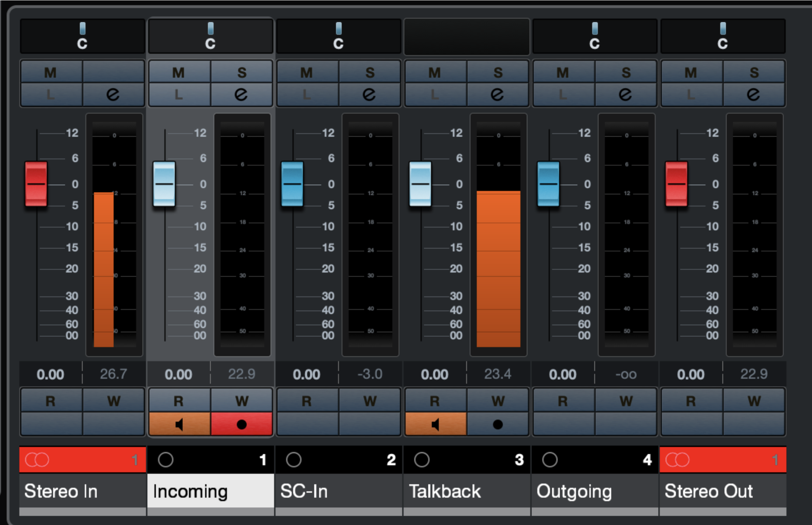The width and height of the screenshot is (812, 525).
Task: Mute the Stereo Out channel
Action: 691,72
